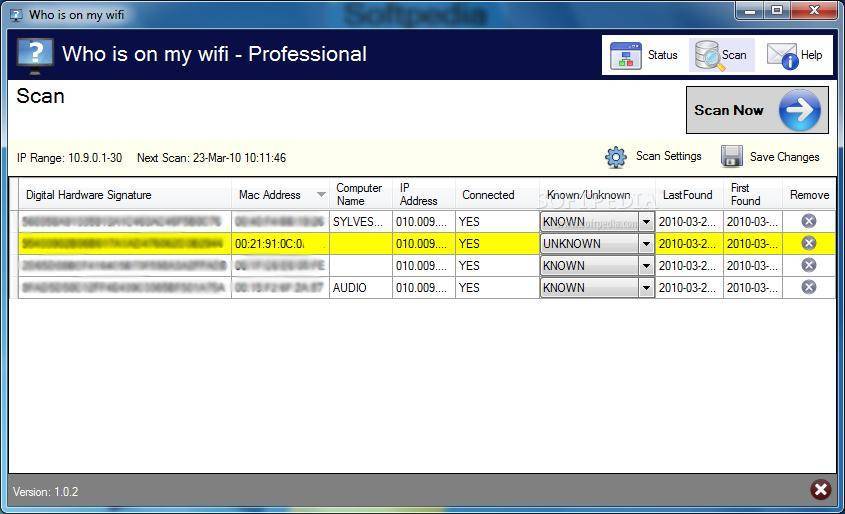Remove the highlighted unknown device row
845x514 pixels.
pyautogui.click(x=809, y=243)
